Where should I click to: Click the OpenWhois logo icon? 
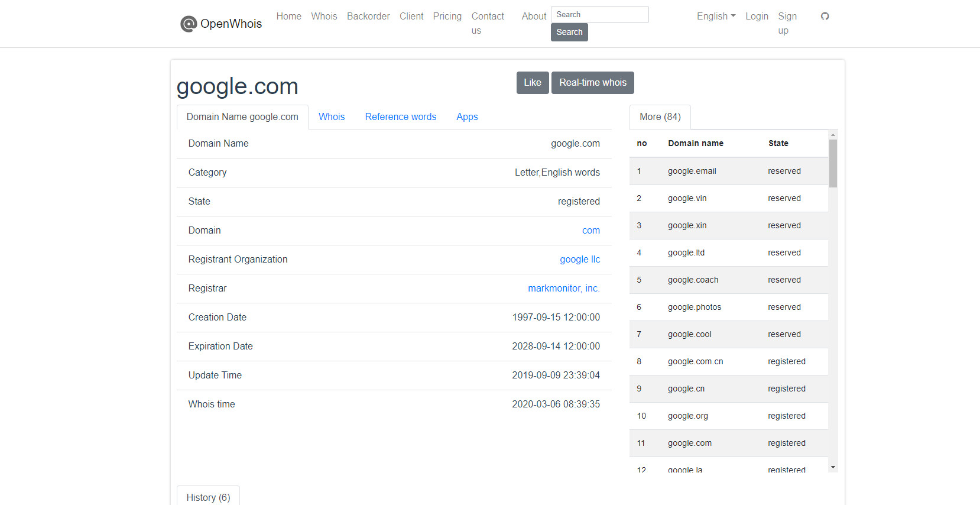(189, 24)
